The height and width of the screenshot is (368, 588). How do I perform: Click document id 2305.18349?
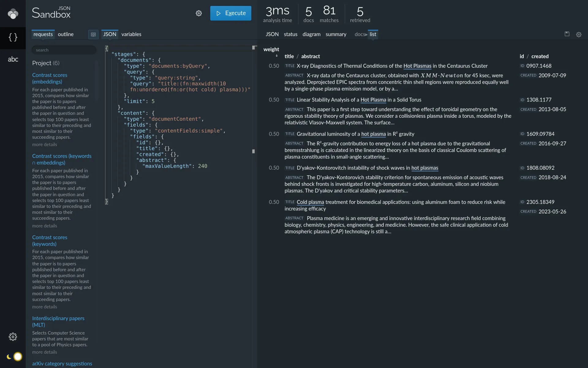[x=540, y=202]
